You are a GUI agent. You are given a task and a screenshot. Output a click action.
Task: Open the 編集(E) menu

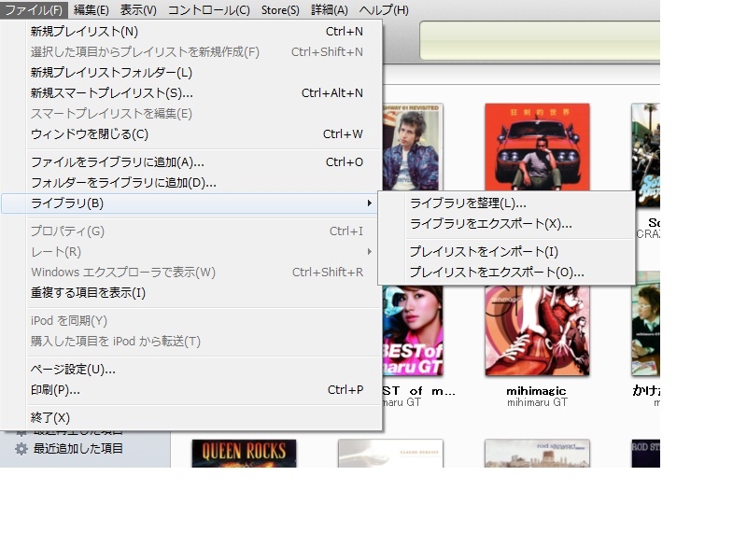coord(91,10)
